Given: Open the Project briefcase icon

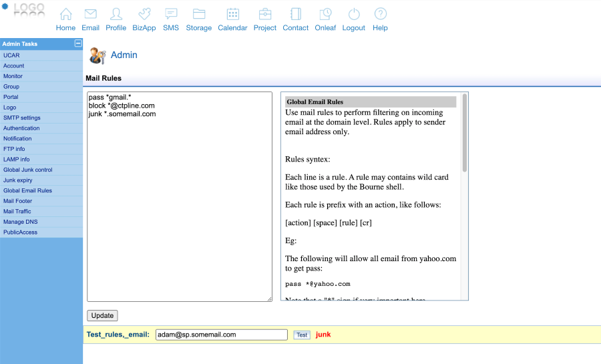Looking at the screenshot, I should 265,14.
